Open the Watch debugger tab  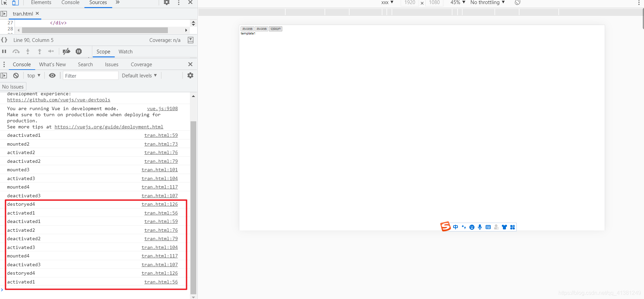tap(126, 52)
